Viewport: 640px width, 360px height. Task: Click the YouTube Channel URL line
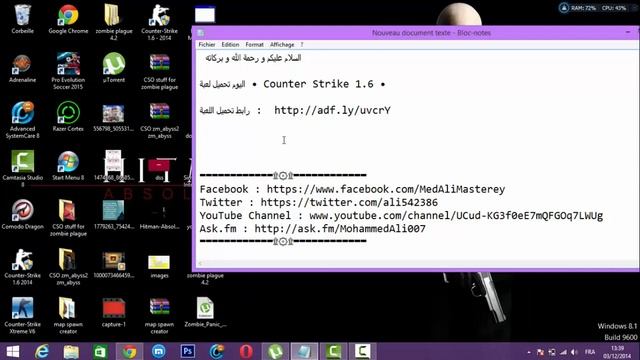tap(401, 215)
